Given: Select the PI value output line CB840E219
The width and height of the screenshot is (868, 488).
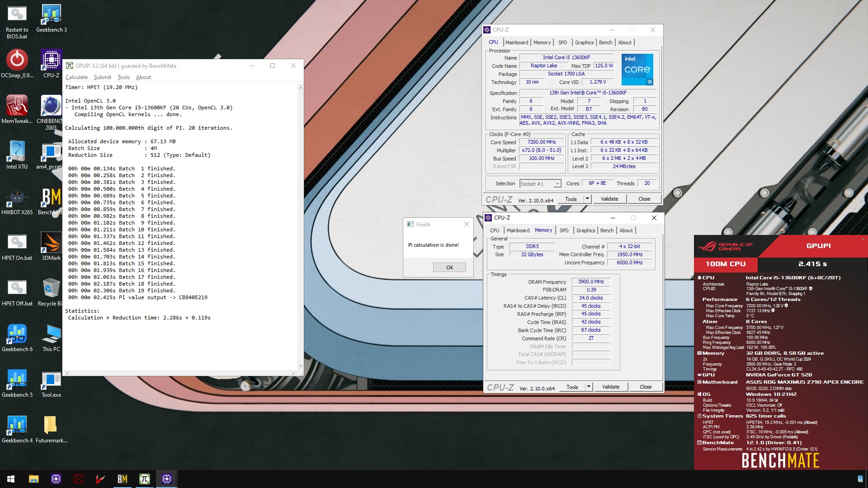Looking at the screenshot, I should (138, 297).
